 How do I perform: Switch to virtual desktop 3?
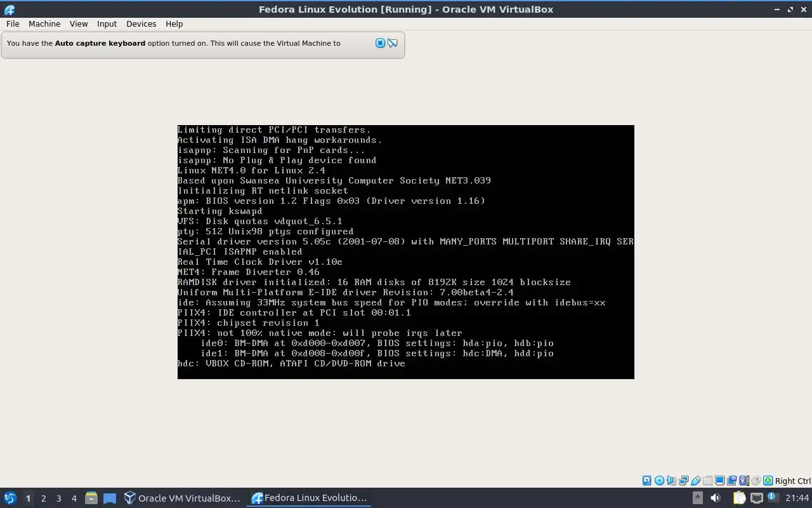pos(58,498)
